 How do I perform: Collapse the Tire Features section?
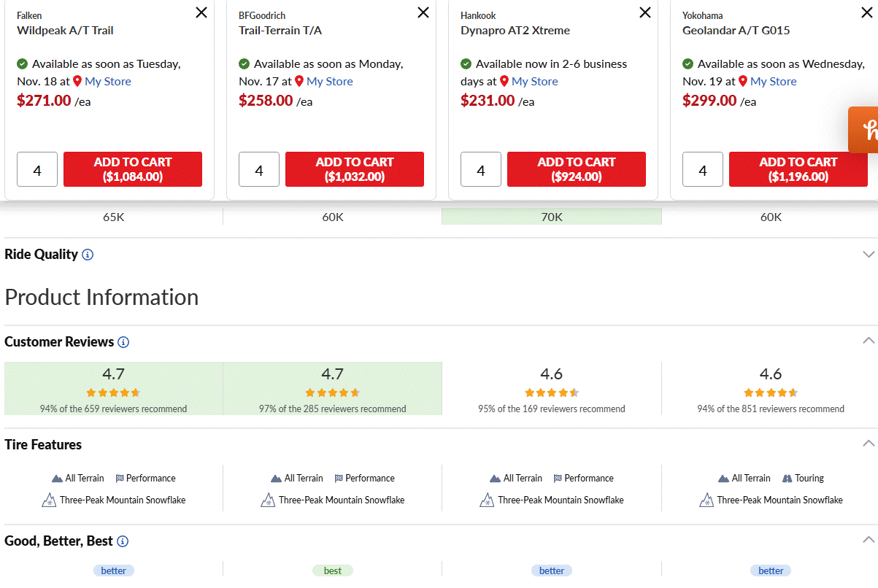[869, 444]
